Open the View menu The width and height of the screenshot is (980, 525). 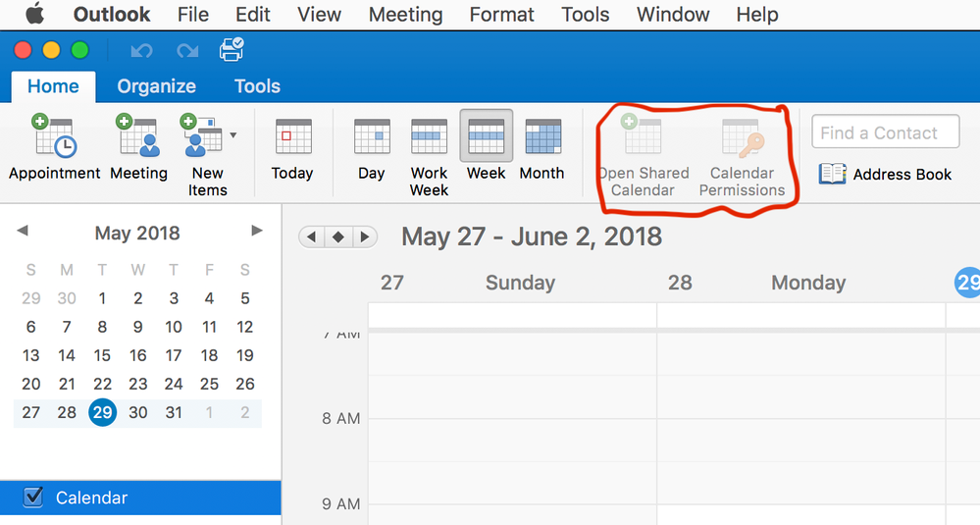coord(319,14)
